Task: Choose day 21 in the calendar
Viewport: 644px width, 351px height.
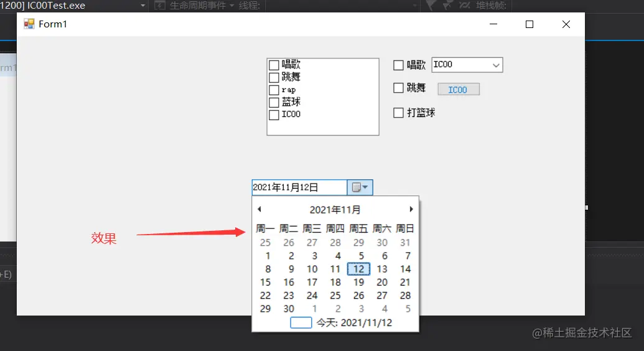Action: 405,283
